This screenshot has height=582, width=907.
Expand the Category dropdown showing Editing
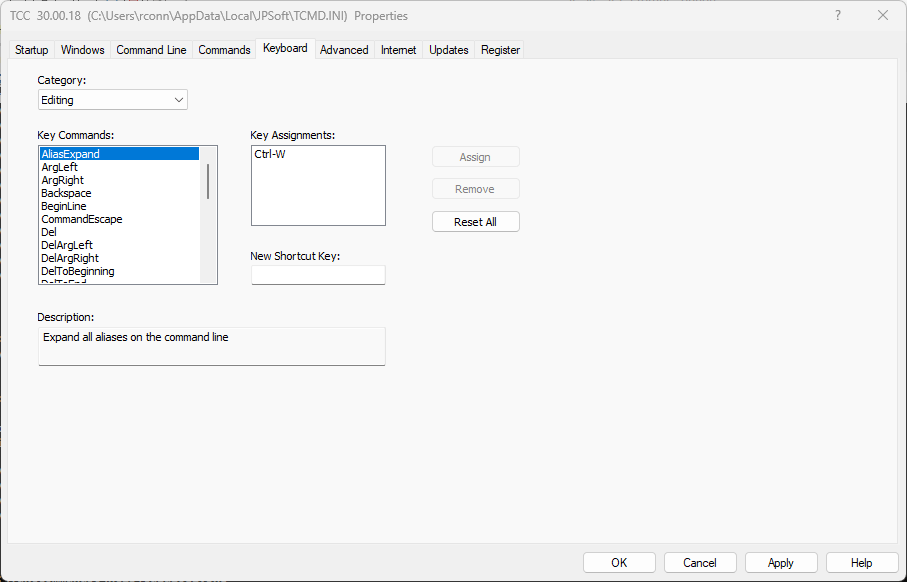[x=113, y=100]
